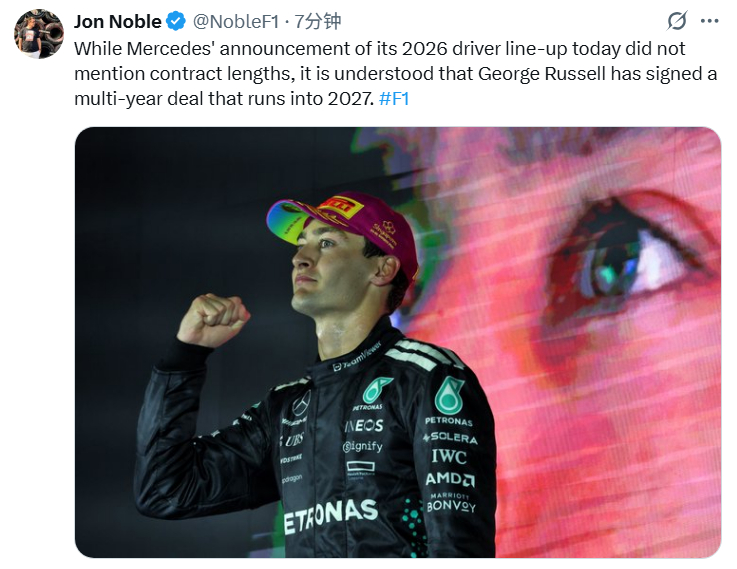Click the Jon Noble display name
Screen dimensions: 737x569
pos(118,21)
